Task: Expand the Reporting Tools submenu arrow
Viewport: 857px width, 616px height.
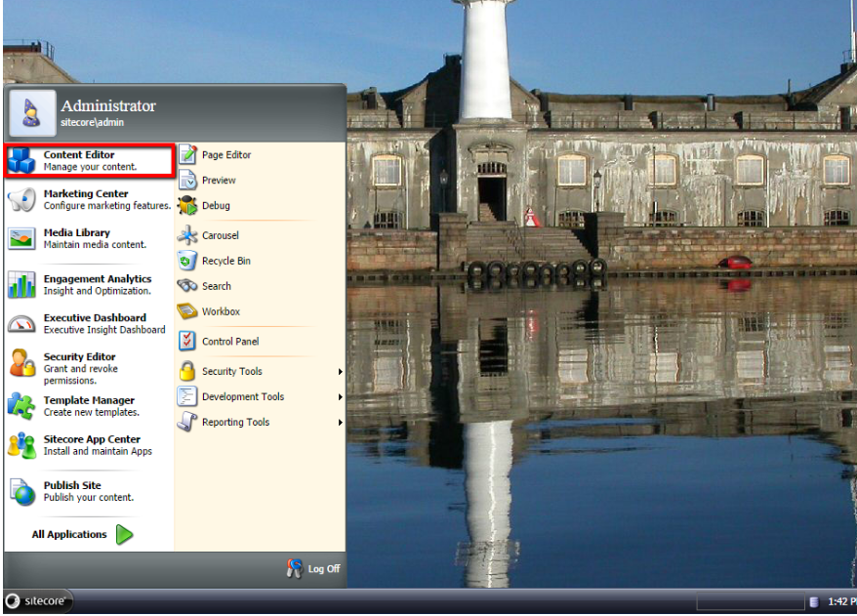Action: click(x=340, y=422)
